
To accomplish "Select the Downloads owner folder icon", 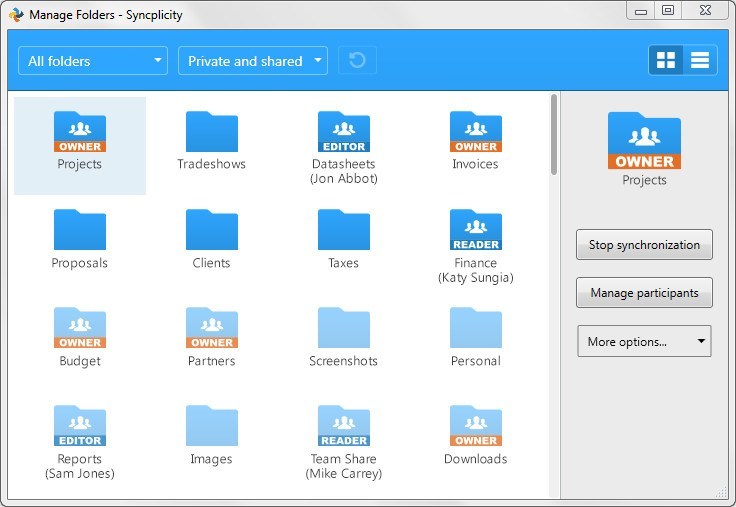I will pos(475,426).
